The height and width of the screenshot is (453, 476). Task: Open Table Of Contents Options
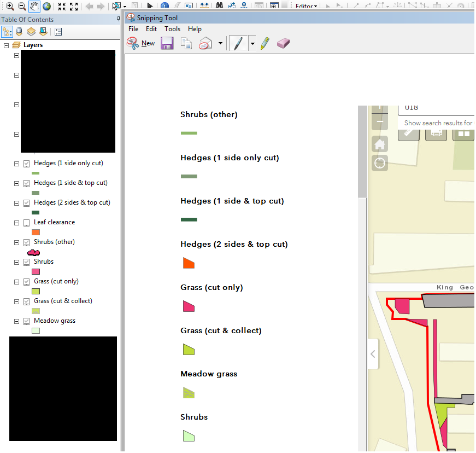[58, 32]
